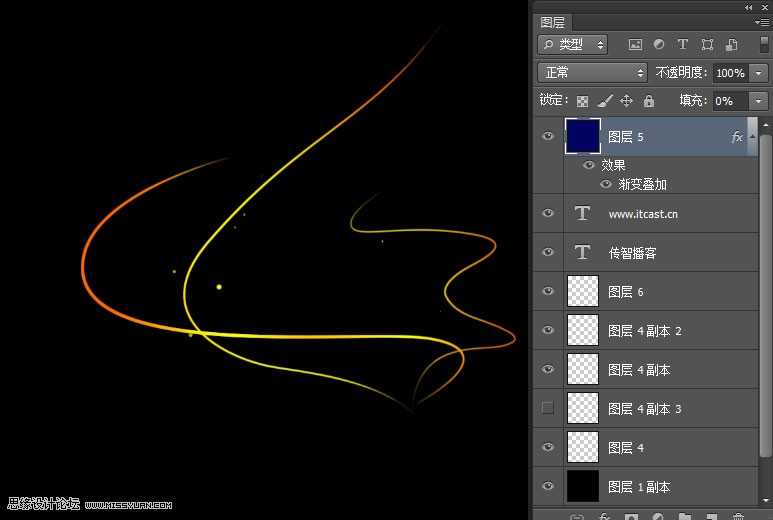Lock image pixels with brush icon

604,101
